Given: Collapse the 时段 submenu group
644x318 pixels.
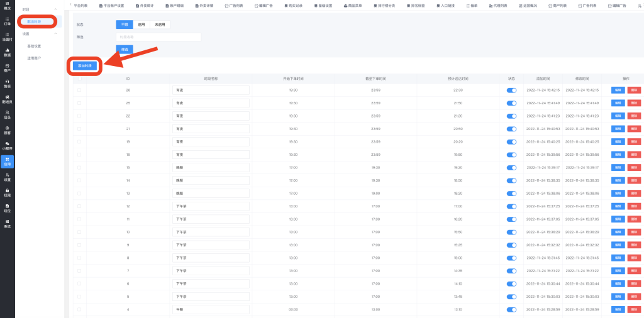Looking at the screenshot, I should (x=55, y=9).
